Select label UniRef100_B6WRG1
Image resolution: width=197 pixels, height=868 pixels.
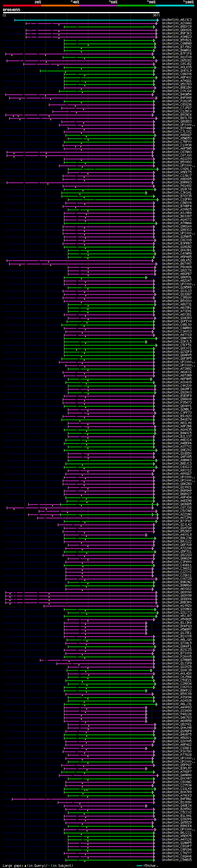[x=177, y=50]
